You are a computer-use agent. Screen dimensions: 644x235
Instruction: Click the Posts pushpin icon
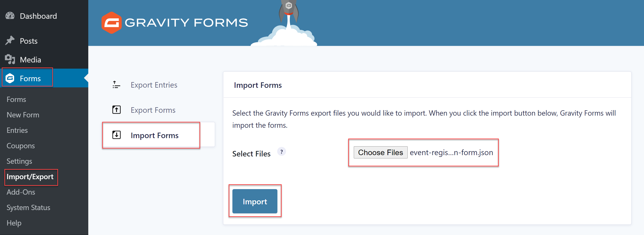pyautogui.click(x=10, y=41)
